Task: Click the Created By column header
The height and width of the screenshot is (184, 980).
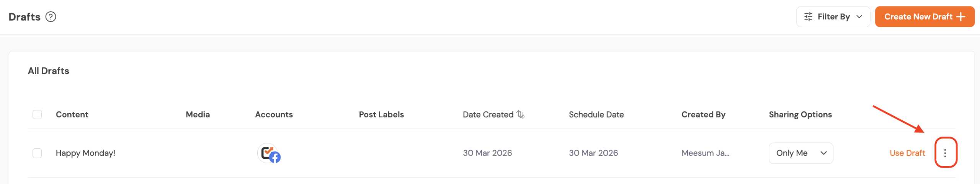Action: click(703, 114)
